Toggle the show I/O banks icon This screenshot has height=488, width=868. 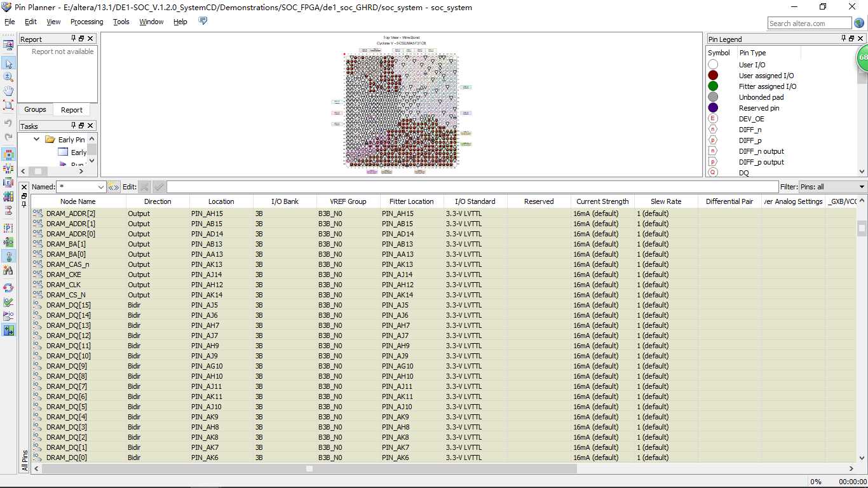8,154
